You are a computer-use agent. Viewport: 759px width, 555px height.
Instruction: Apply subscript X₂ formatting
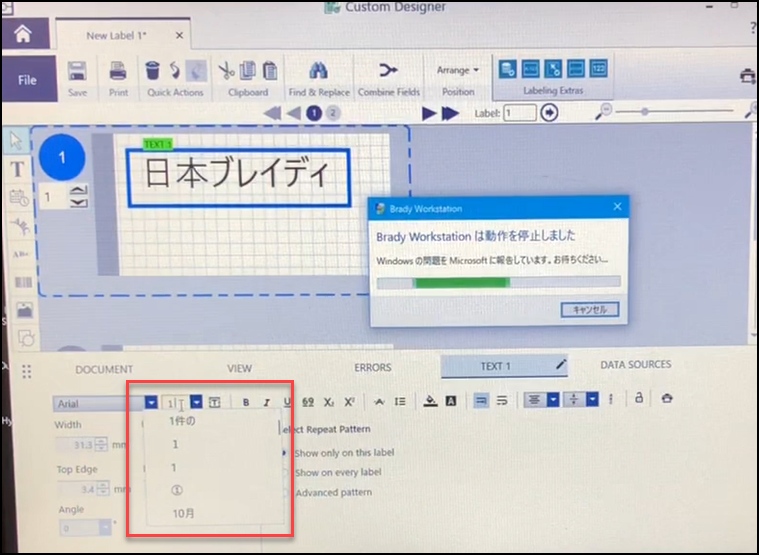pos(329,402)
